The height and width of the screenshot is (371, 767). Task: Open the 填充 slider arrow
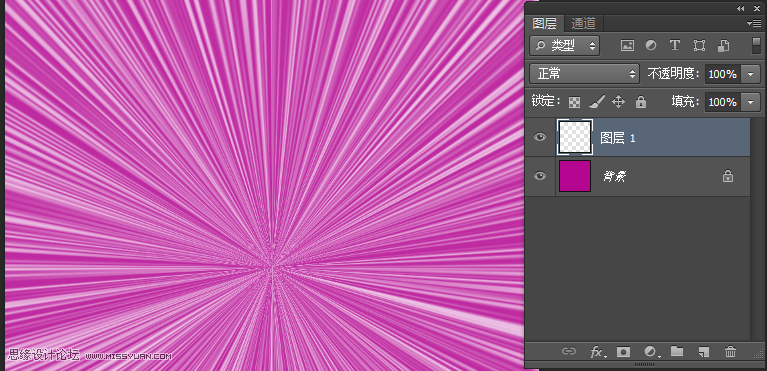(751, 102)
